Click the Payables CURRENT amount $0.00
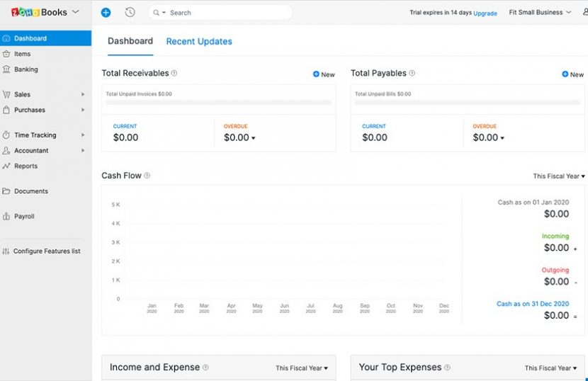Image resolution: width=588 pixels, height=381 pixels. (x=375, y=137)
